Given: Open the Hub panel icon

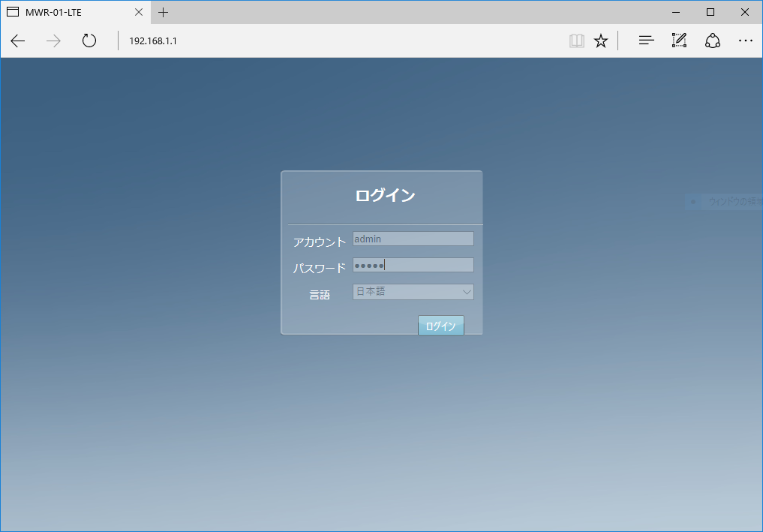Looking at the screenshot, I should click(646, 41).
